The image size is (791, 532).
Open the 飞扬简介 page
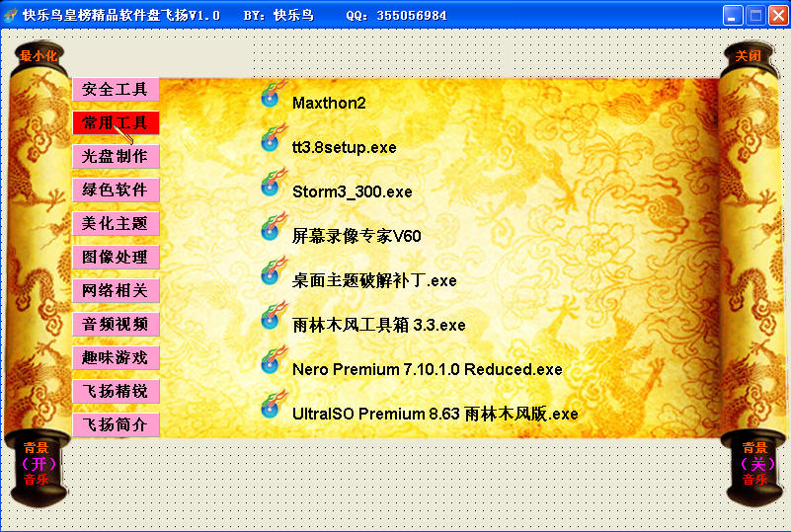click(x=116, y=425)
